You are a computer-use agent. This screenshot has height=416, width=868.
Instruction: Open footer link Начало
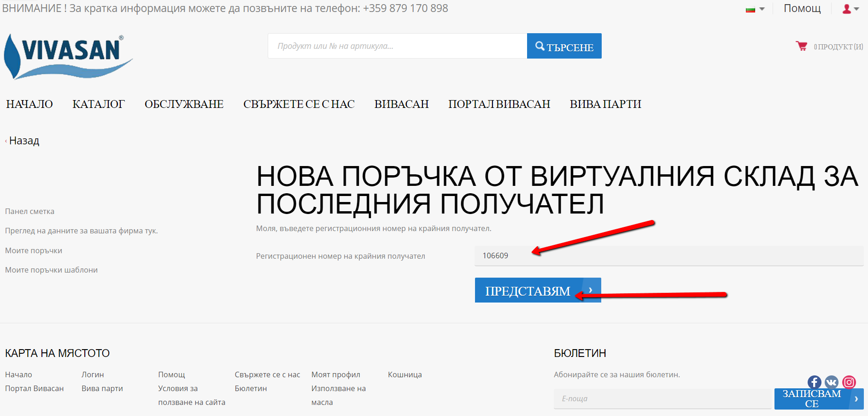pyautogui.click(x=18, y=374)
